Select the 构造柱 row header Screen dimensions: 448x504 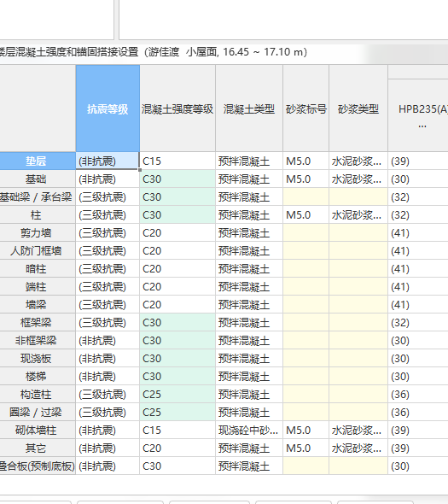(x=38, y=395)
